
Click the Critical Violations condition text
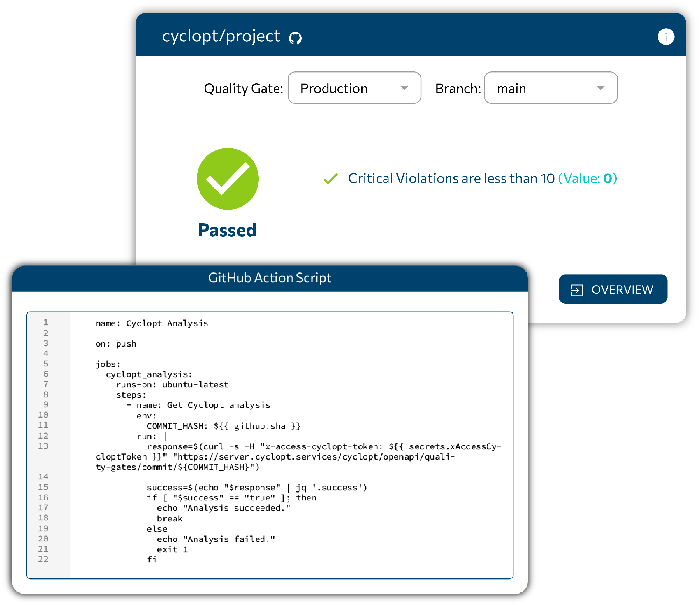pyautogui.click(x=451, y=178)
